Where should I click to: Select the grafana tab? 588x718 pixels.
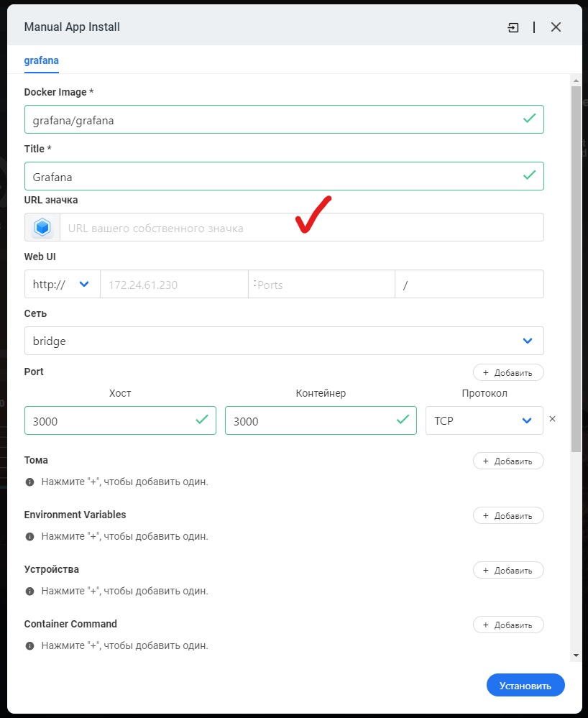[42, 61]
